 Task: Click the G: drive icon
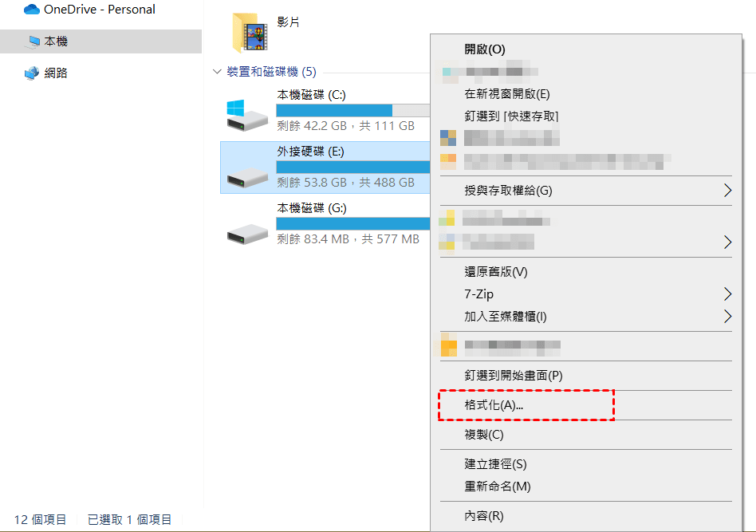[x=247, y=234]
